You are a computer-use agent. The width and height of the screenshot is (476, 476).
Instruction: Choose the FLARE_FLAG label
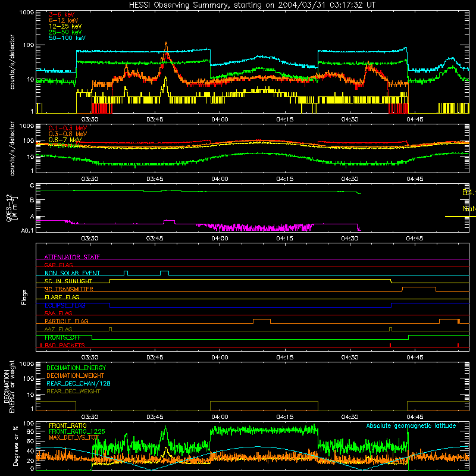pyautogui.click(x=62, y=297)
